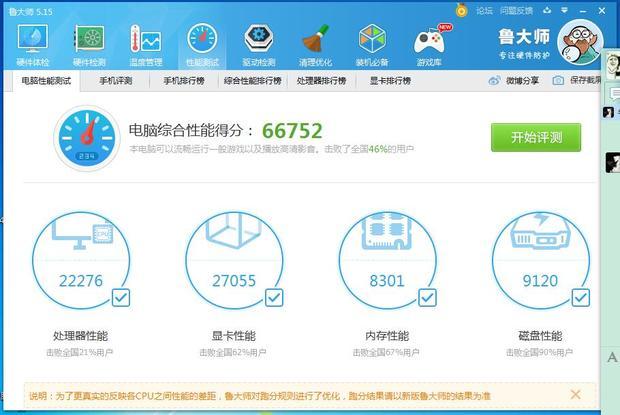Click the memory chip icon in circle

387,231
